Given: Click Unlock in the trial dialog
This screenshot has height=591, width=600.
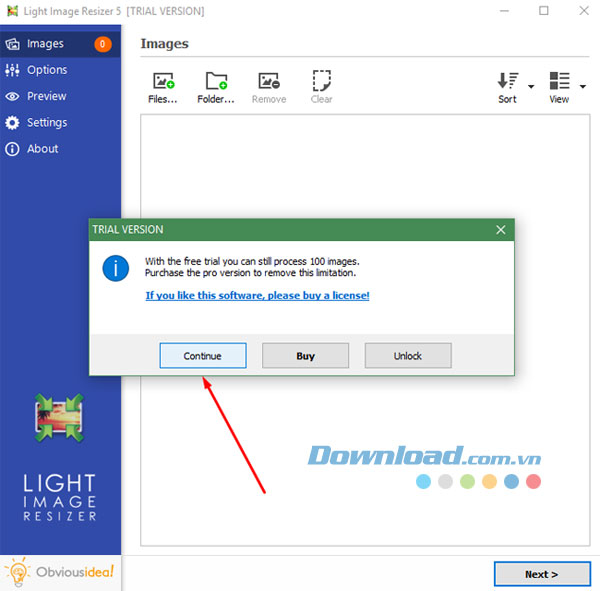Looking at the screenshot, I should pos(408,356).
